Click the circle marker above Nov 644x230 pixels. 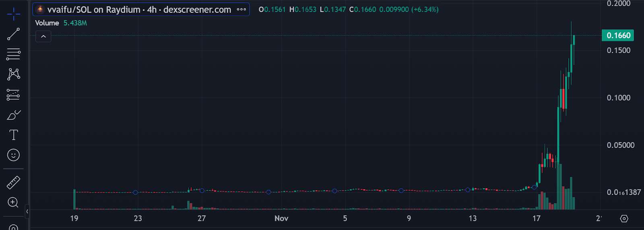(268, 192)
